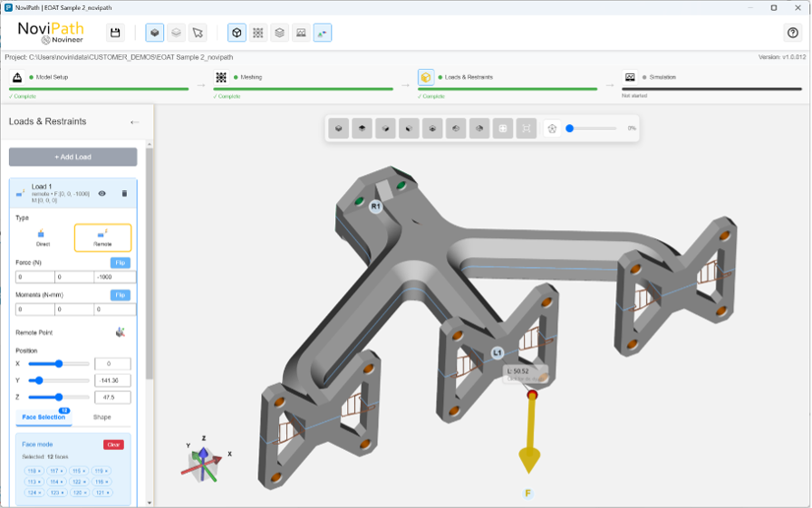812x508 pixels.
Task: Switch to the Shape tab
Action: tap(102, 417)
